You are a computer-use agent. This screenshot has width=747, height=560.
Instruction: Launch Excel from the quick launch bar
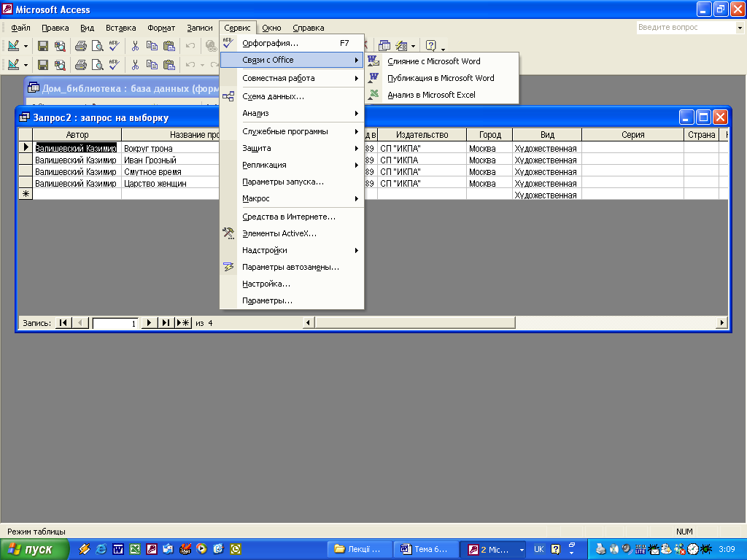[135, 549]
